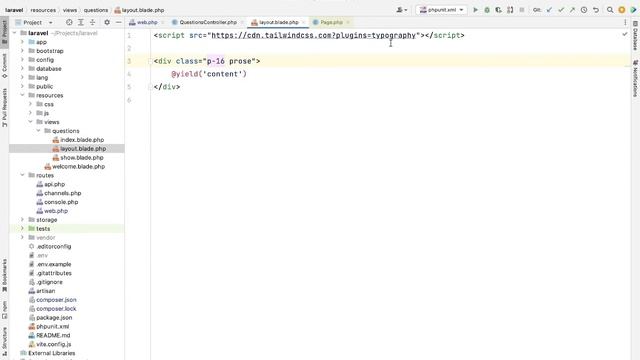
Task: Collapse the laravel root folder
Action: [14, 33]
